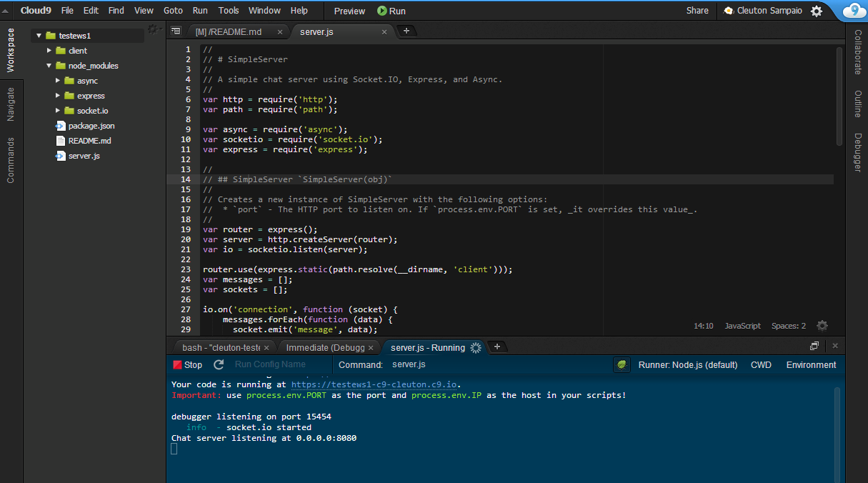This screenshot has width=868, height=483.
Task: Click the socket.io folder icon
Action: [69, 111]
